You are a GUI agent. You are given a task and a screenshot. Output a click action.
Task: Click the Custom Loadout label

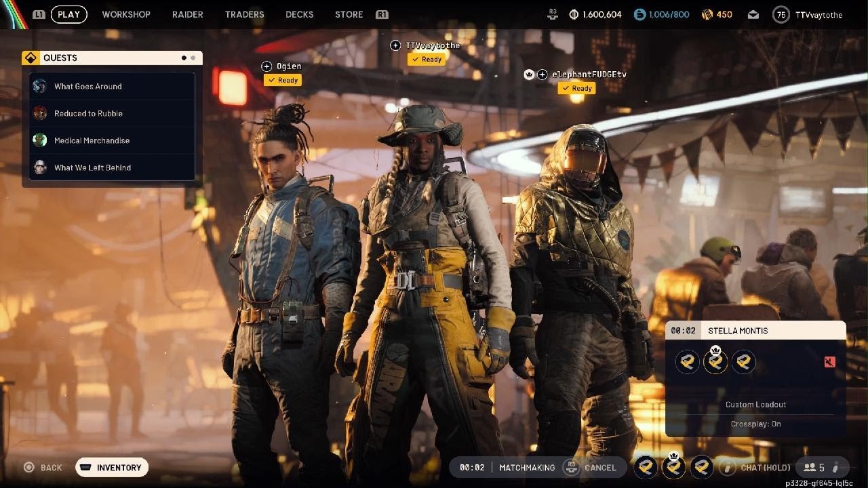coord(755,405)
